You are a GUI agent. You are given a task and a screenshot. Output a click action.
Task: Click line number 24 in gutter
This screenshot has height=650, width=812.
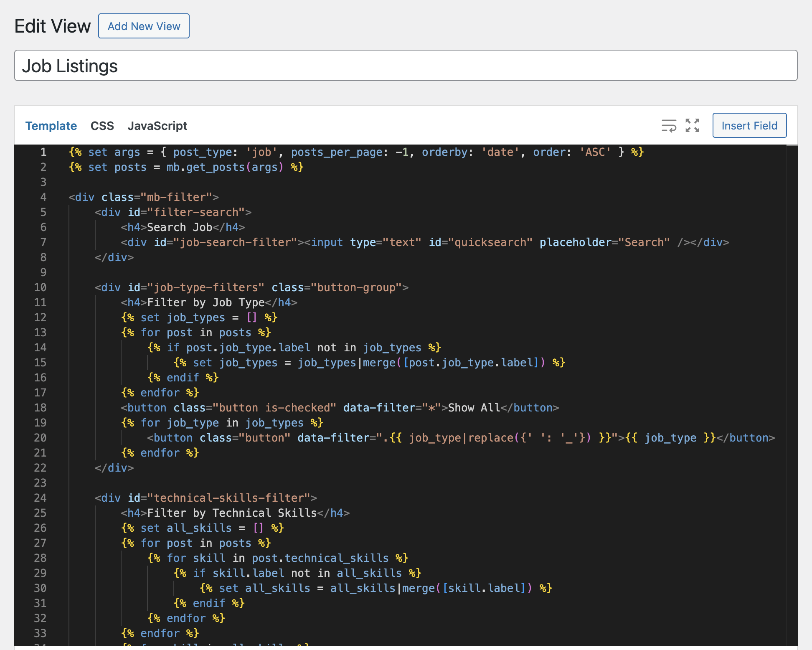click(x=40, y=498)
